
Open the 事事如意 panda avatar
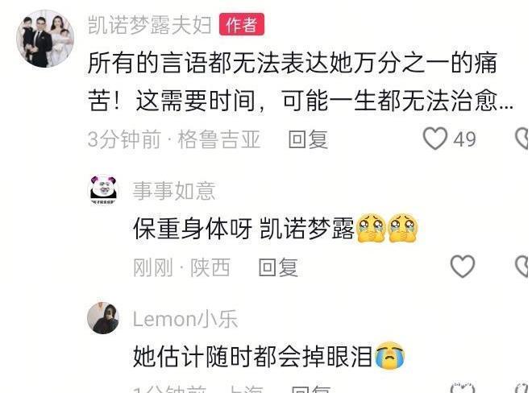point(103,191)
